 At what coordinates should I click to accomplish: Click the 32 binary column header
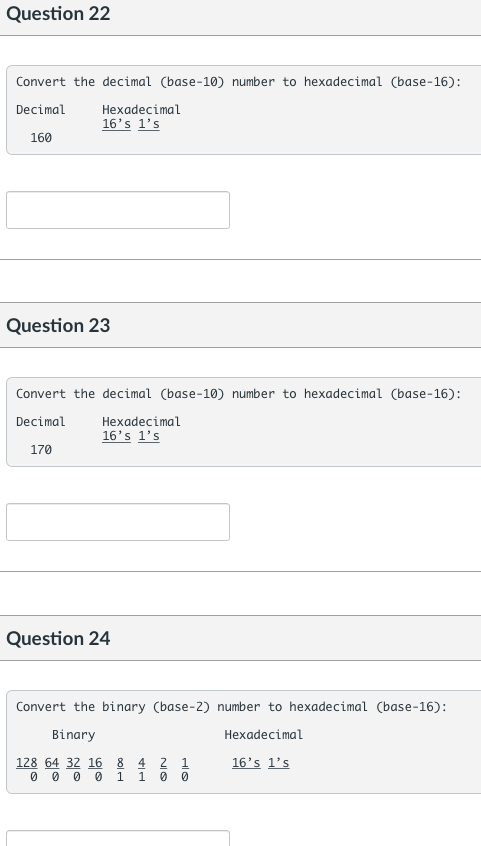[x=73, y=763]
